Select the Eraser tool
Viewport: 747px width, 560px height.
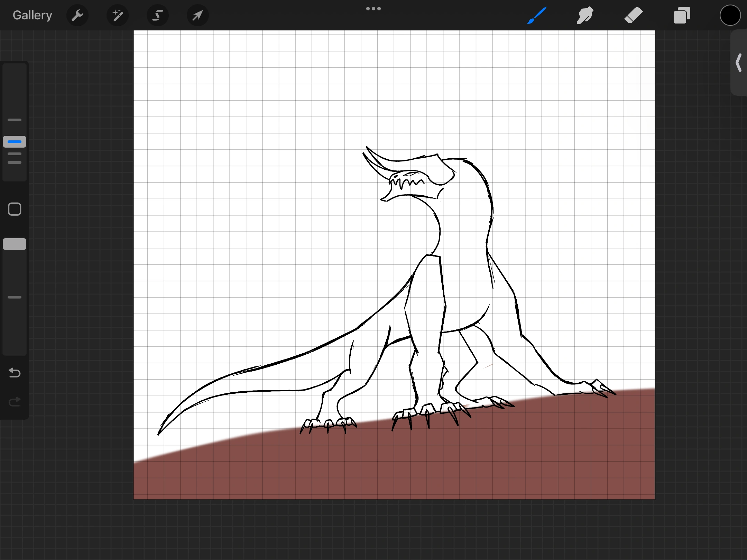(633, 15)
